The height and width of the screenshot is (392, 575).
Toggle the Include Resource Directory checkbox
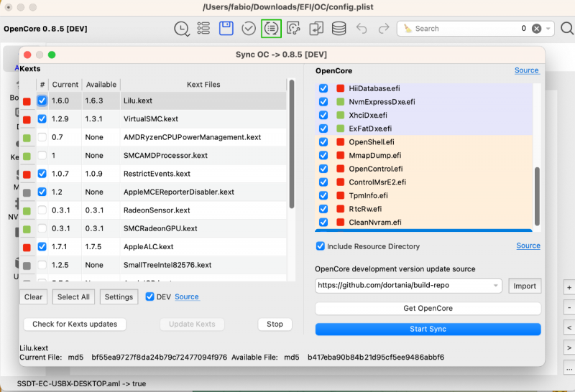tap(321, 246)
